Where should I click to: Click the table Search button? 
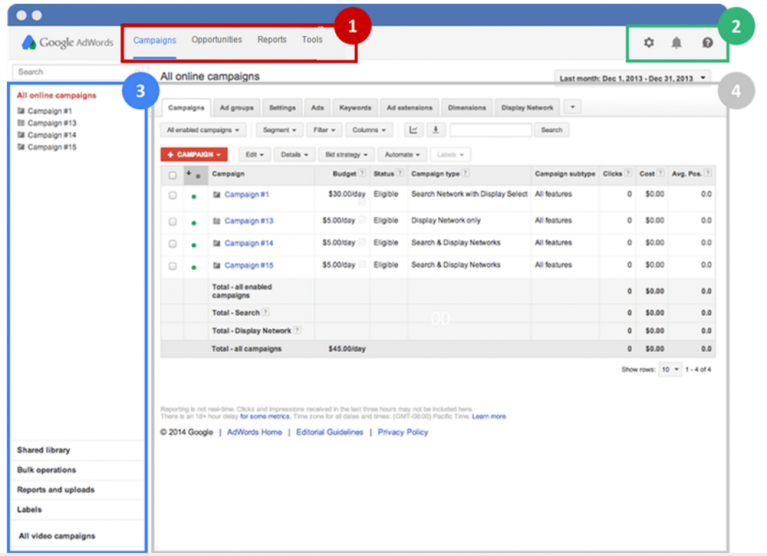(551, 130)
